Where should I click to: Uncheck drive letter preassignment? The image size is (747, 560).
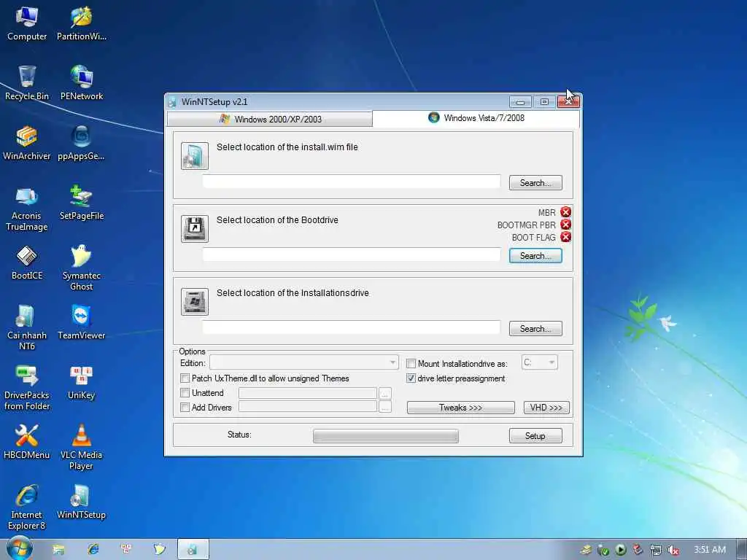(x=411, y=378)
